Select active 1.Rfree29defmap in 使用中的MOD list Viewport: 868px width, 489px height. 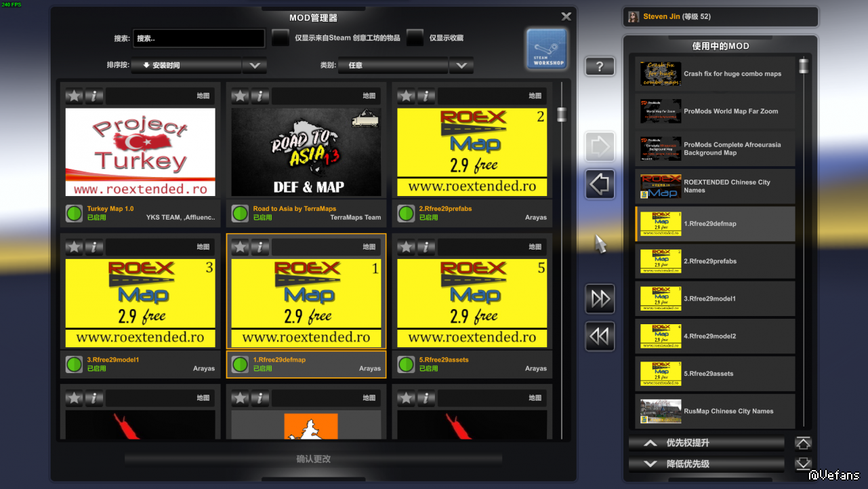pyautogui.click(x=715, y=224)
